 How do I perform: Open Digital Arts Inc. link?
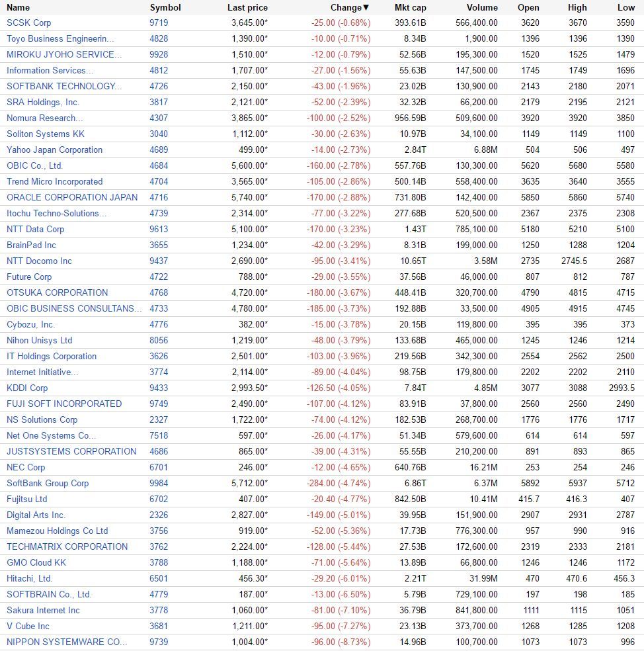click(x=36, y=515)
